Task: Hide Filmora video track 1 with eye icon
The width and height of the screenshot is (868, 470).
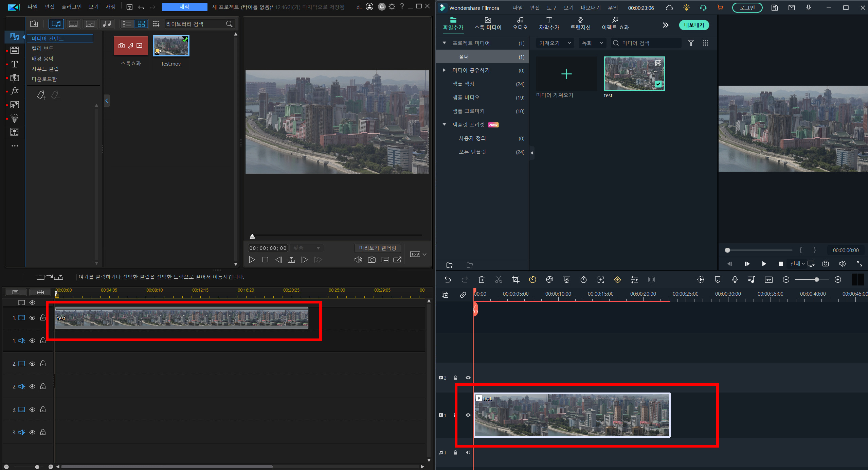Action: click(468, 415)
